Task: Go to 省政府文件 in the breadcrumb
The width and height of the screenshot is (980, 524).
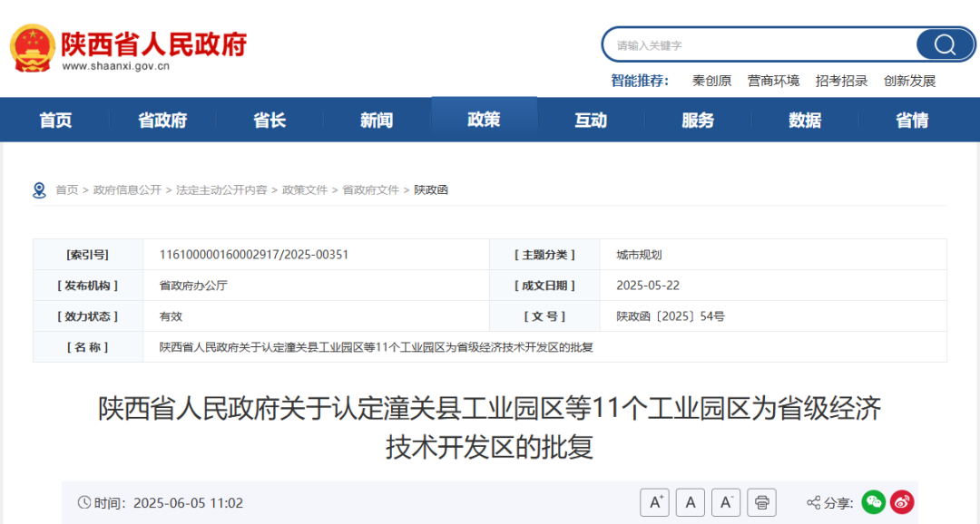Action: [x=370, y=189]
